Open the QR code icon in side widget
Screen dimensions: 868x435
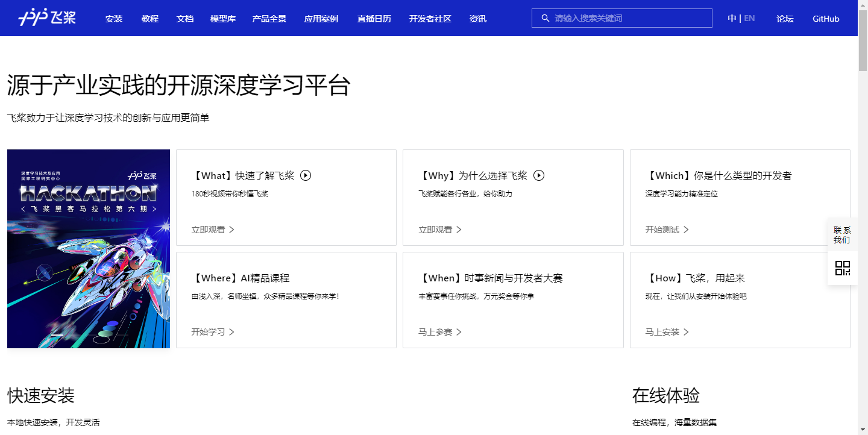843,268
